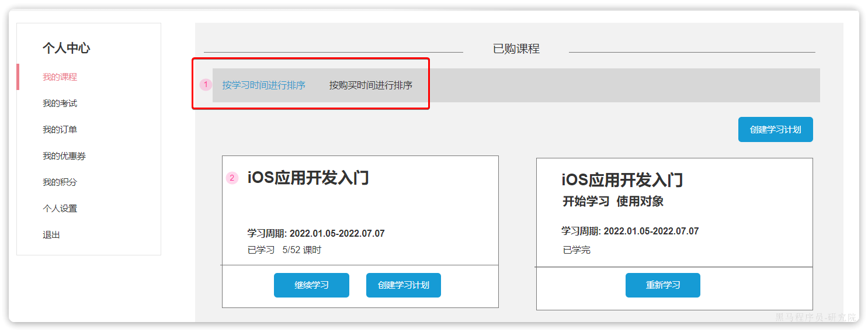Open the iOS应用开发入门 title above 开始学习
Screen dimensions: 868x332
[622, 180]
